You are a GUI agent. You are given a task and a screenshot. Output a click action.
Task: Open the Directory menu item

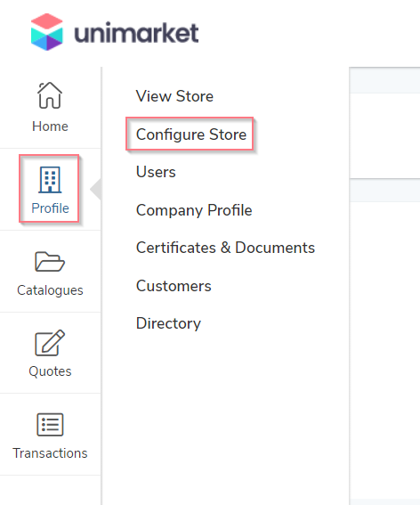coord(168,323)
